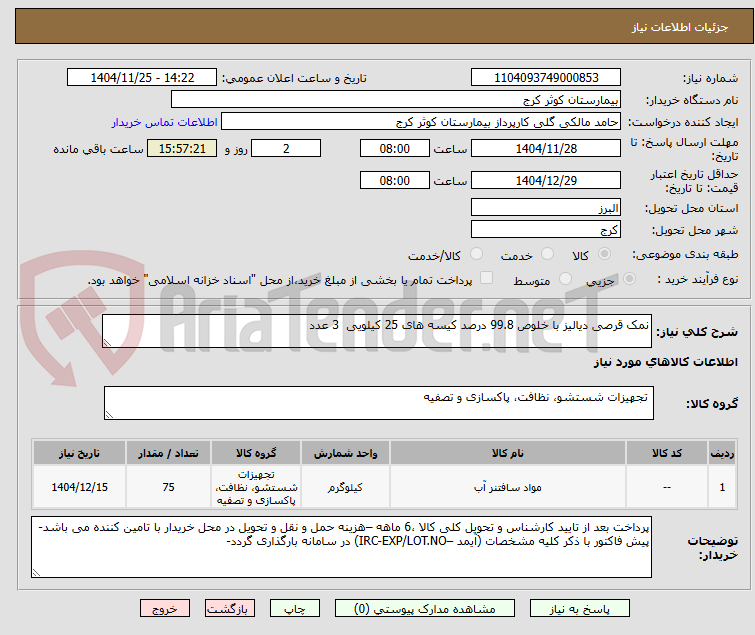The image size is (755, 635).
Task: Click the 'پاسخ به نیاز' button
Action: (x=580, y=609)
